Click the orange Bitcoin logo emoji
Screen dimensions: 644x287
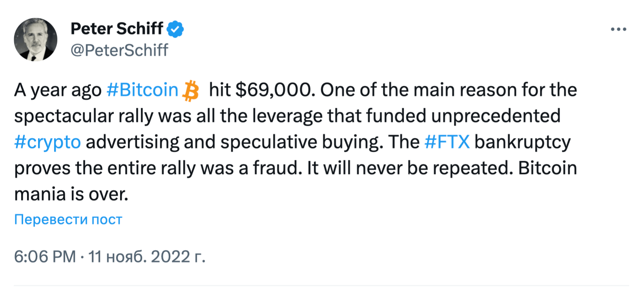191,91
